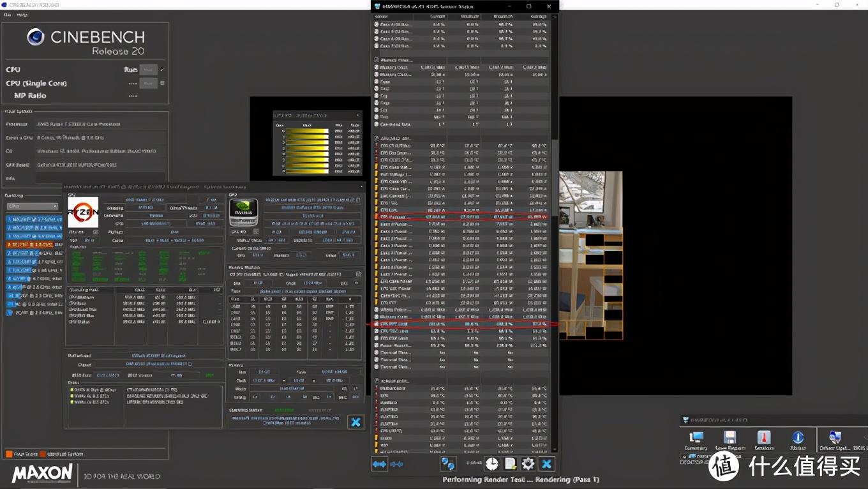868x489 pixels.
Task: Click Driver Update icon in HWiNFO main window
Action: [835, 440]
